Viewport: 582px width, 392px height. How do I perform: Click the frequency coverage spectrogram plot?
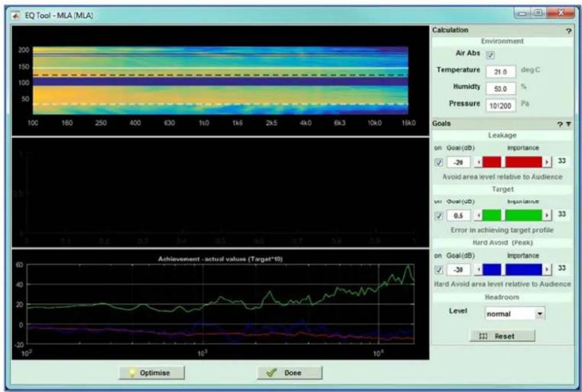coord(220,80)
